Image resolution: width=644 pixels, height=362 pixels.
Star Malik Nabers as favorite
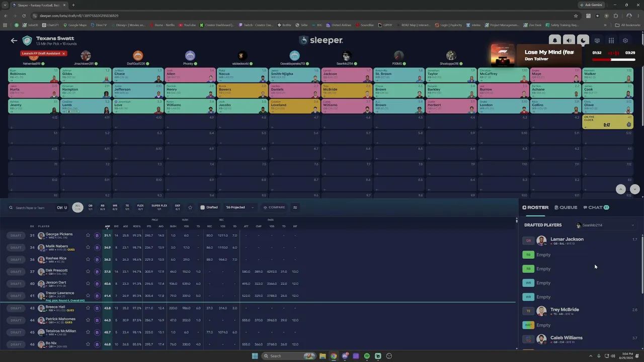[x=88, y=247]
